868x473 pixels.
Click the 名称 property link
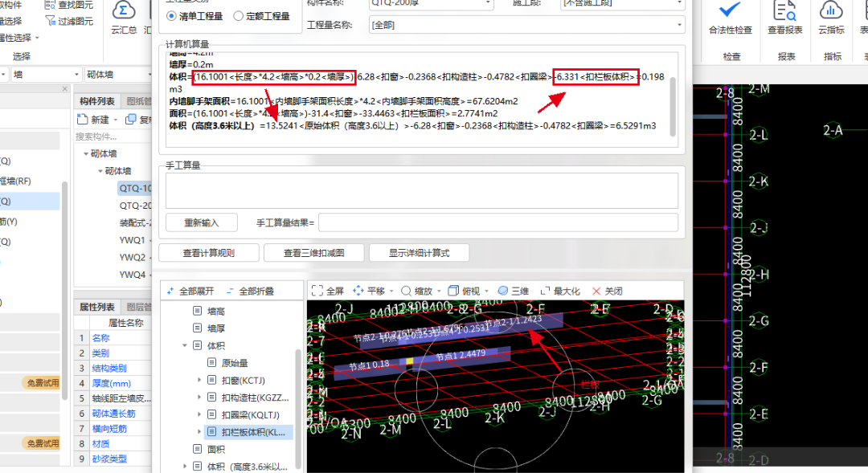(100, 337)
